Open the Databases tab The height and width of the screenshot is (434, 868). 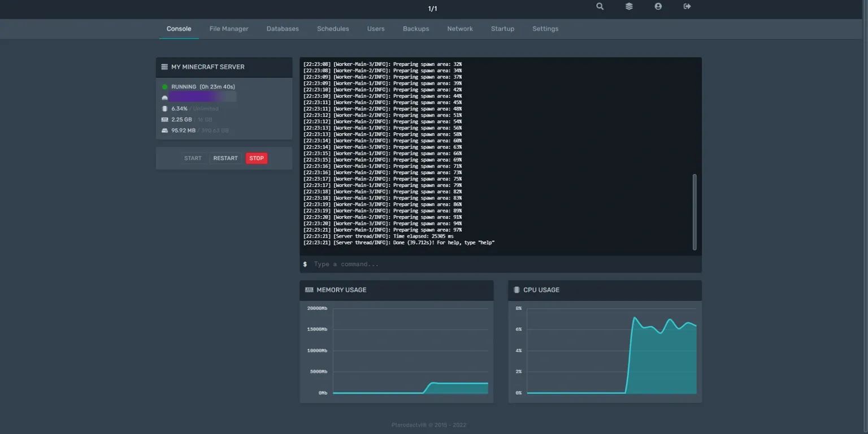tap(283, 29)
